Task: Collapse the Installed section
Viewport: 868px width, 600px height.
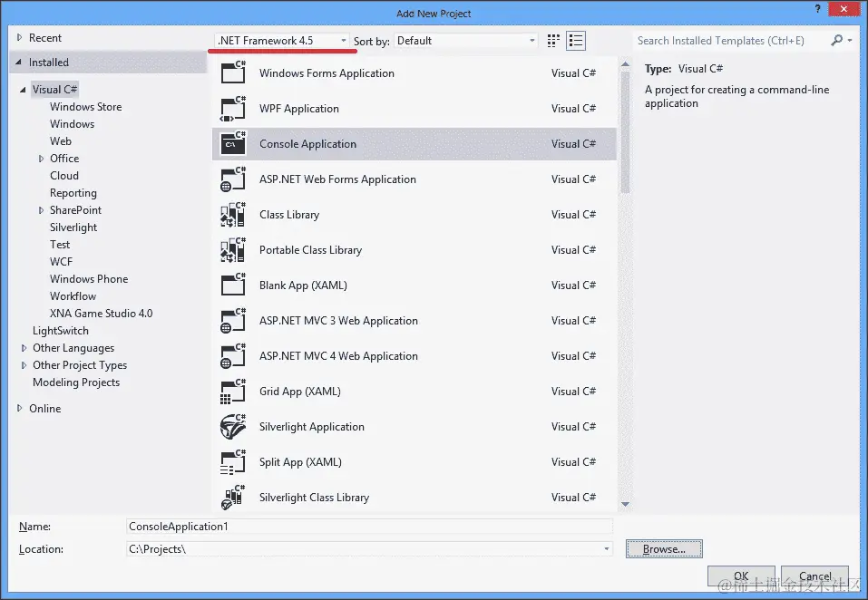Action: pos(19,63)
